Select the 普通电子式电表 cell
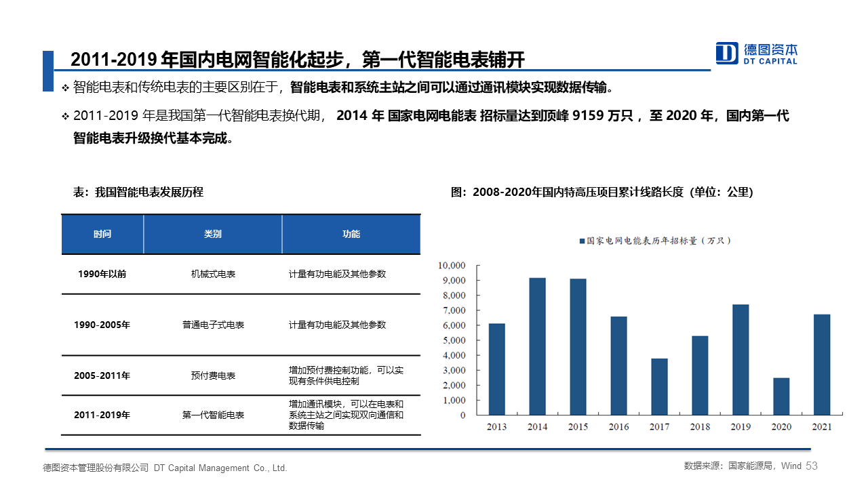 pos(213,325)
